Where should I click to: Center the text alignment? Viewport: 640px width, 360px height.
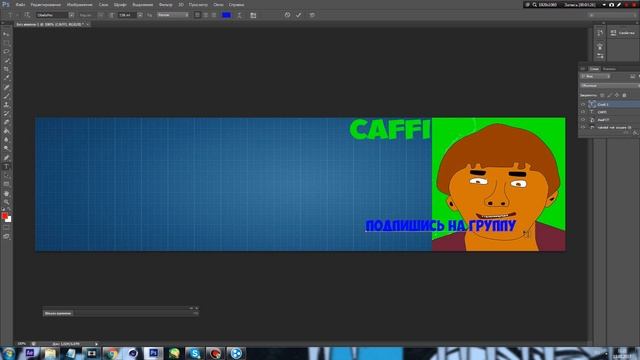pyautogui.click(x=206, y=15)
